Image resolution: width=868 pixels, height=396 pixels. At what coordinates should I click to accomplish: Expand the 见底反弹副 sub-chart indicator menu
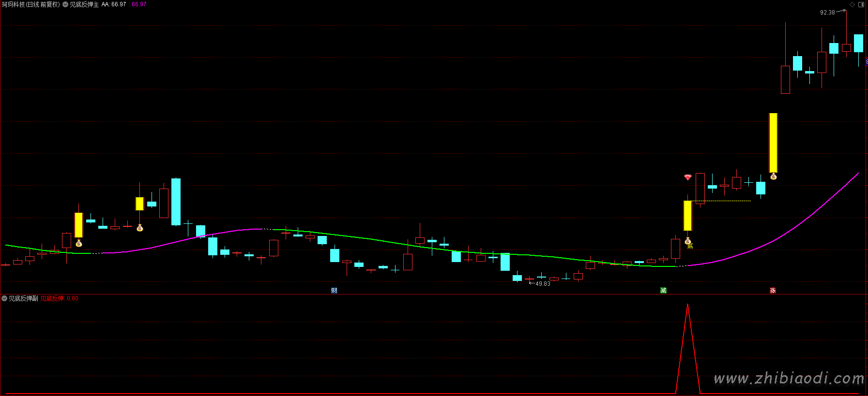(4, 298)
